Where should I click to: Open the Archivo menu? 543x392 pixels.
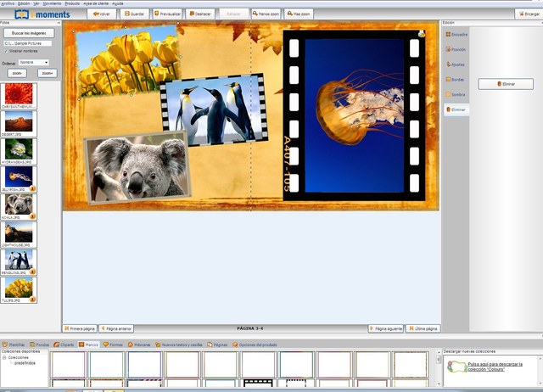click(x=8, y=3)
